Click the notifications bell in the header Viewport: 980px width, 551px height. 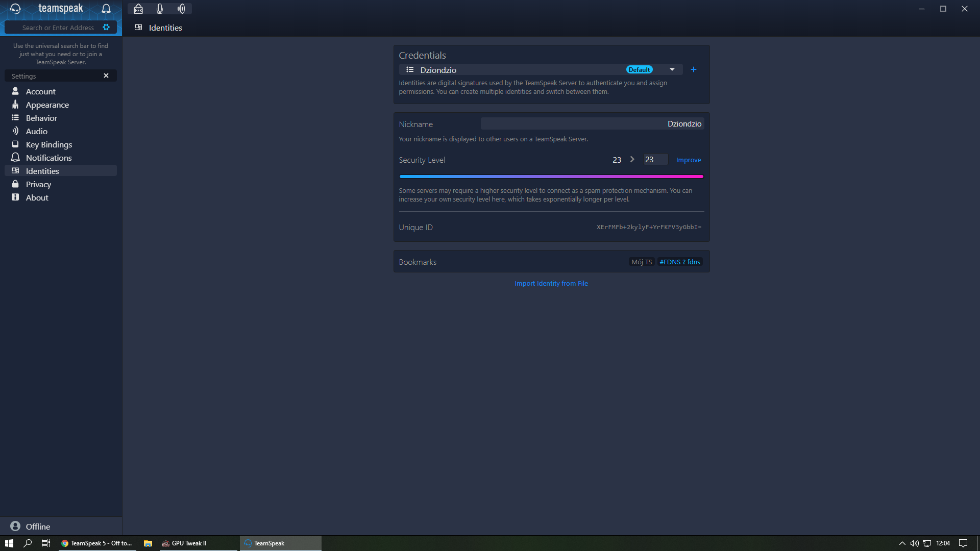[x=106, y=9]
